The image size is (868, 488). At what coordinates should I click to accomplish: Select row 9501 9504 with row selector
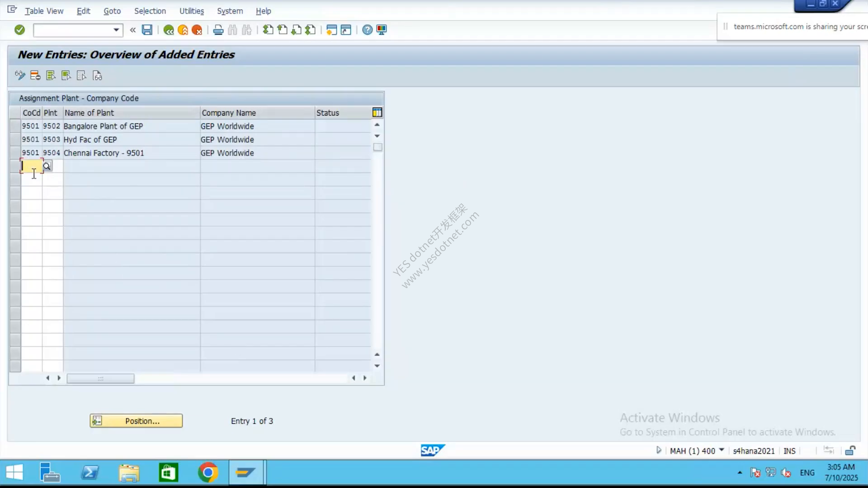click(x=15, y=153)
